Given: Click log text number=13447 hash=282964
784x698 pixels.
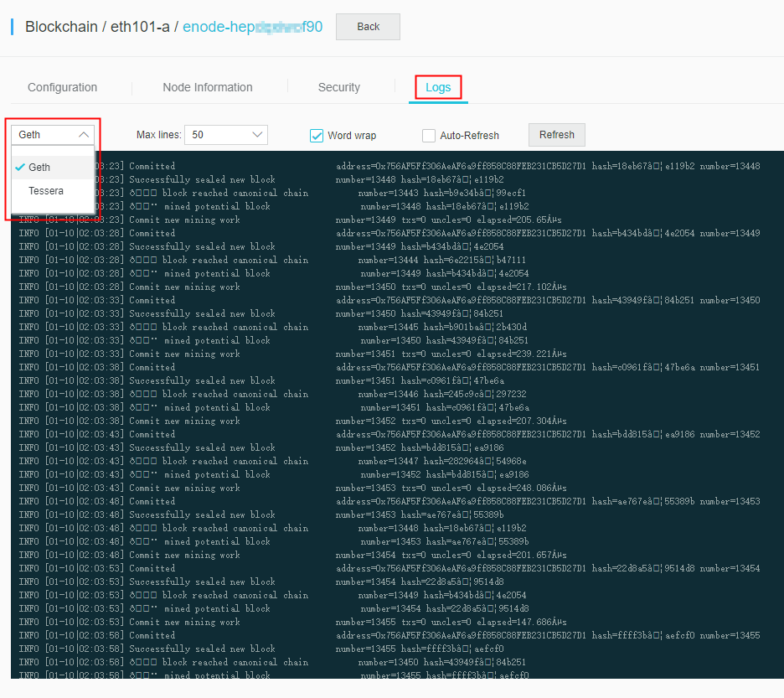Looking at the screenshot, I should click(x=442, y=461).
